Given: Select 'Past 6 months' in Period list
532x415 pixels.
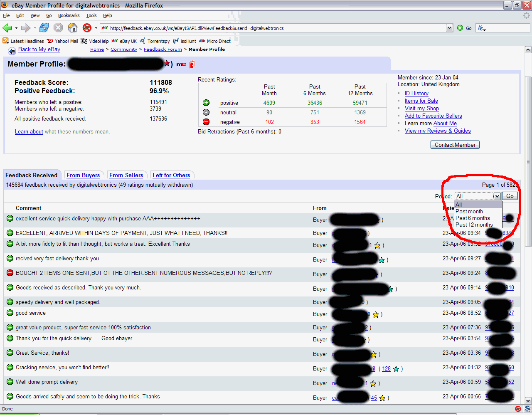Looking at the screenshot, I should tap(478, 218).
